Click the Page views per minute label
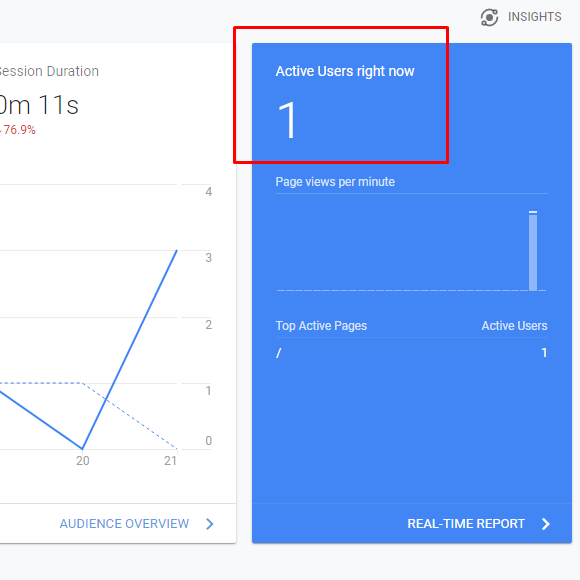 pos(335,182)
